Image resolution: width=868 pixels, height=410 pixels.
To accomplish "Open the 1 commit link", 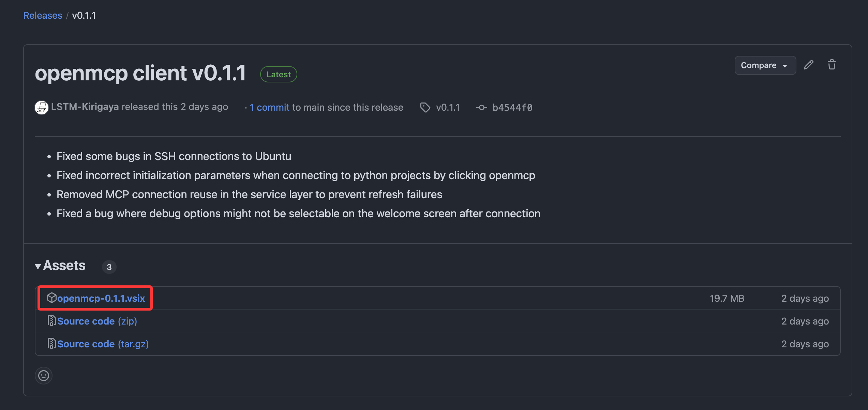I will click(x=269, y=108).
